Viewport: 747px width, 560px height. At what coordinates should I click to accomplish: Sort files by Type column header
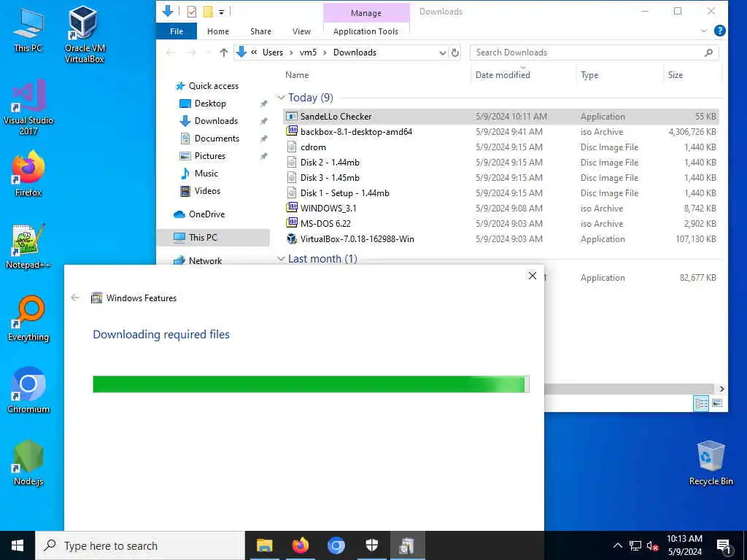click(x=589, y=75)
